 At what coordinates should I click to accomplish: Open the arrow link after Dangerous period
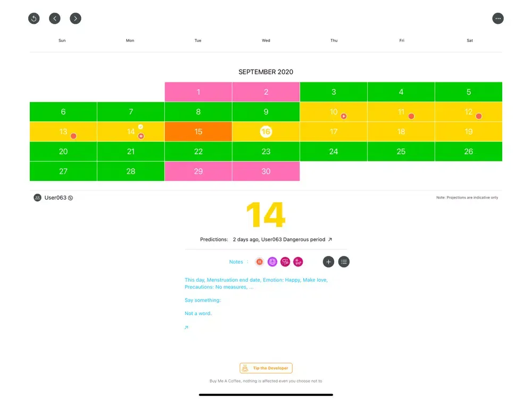pos(330,239)
